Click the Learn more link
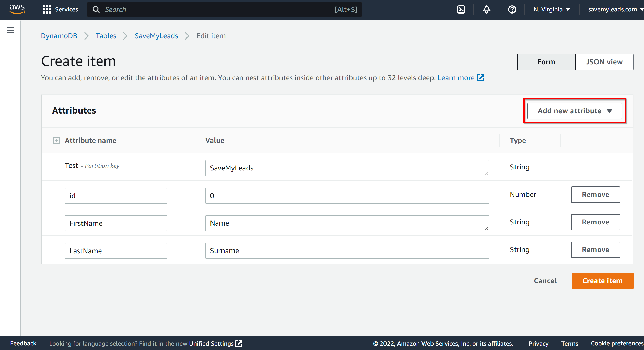Screen dimensions: 644x350 click(456, 78)
